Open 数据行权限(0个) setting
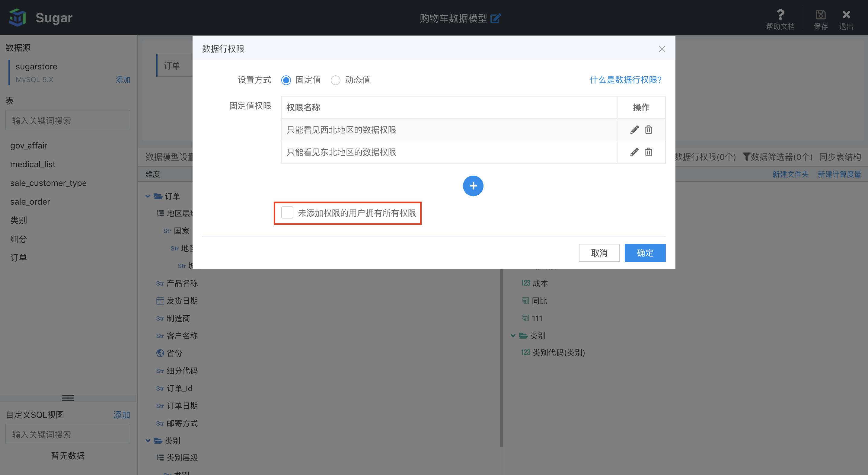Viewport: 868px width, 475px height. (x=705, y=157)
